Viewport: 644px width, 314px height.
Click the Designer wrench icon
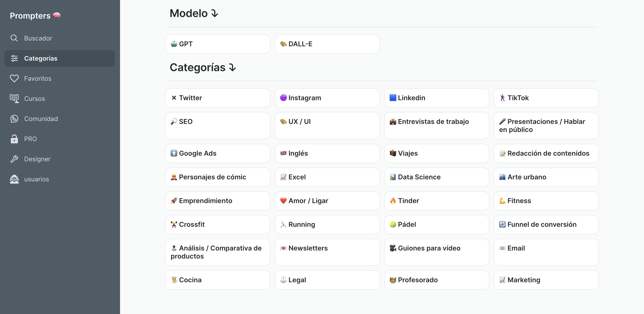tap(14, 159)
